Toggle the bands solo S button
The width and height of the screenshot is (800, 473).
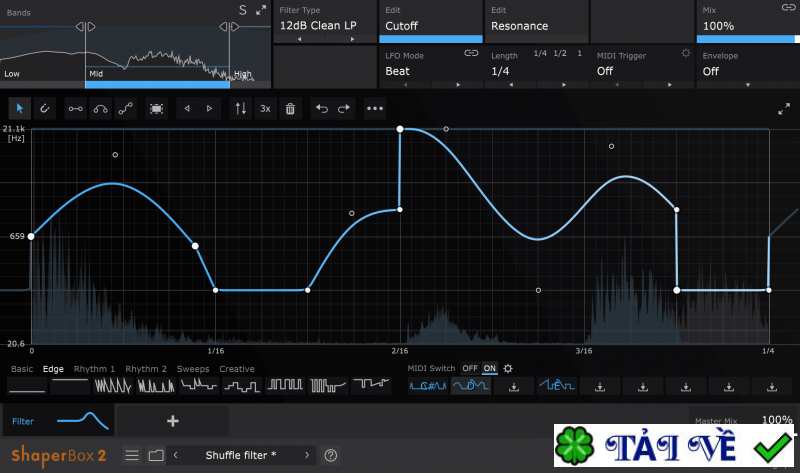242,10
